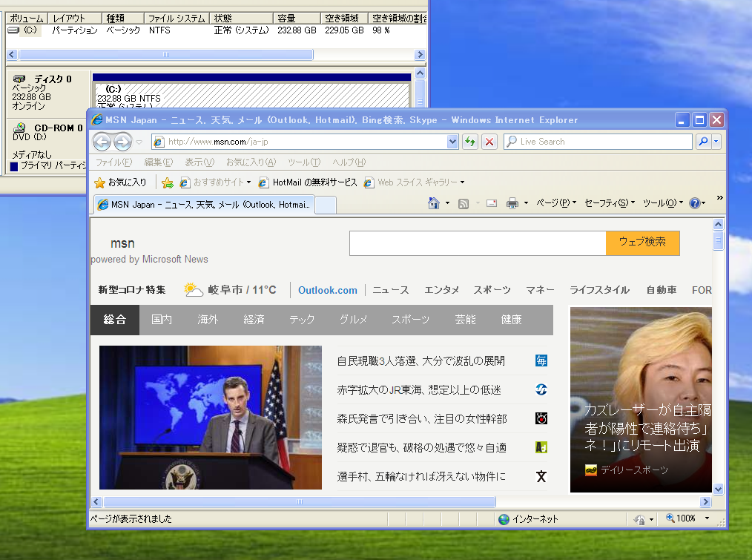Click the protected mode icon in status bar
Screen dimensions: 752x560
tap(639, 519)
